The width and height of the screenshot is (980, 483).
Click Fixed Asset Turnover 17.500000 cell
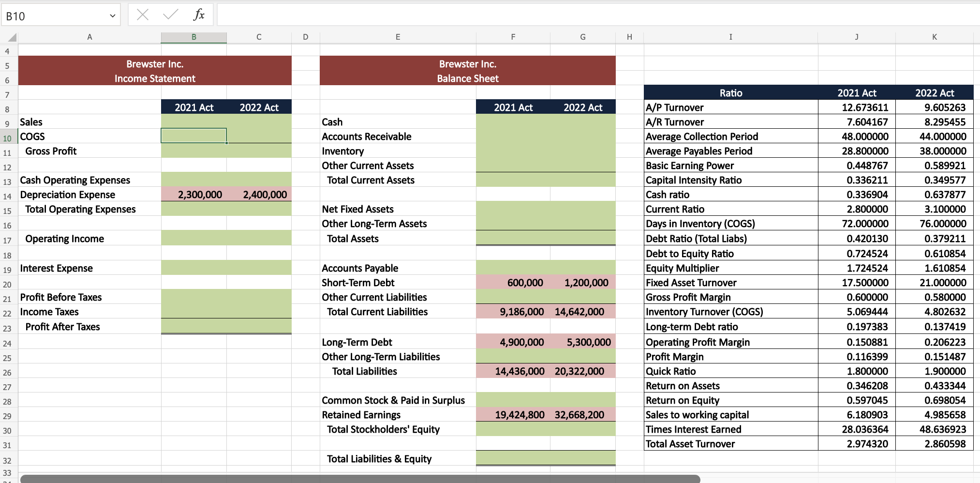tap(857, 283)
